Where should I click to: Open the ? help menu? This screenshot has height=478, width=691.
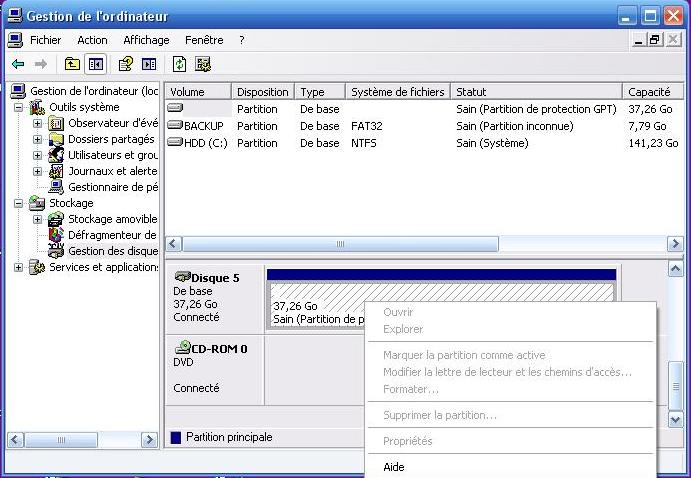coord(241,40)
